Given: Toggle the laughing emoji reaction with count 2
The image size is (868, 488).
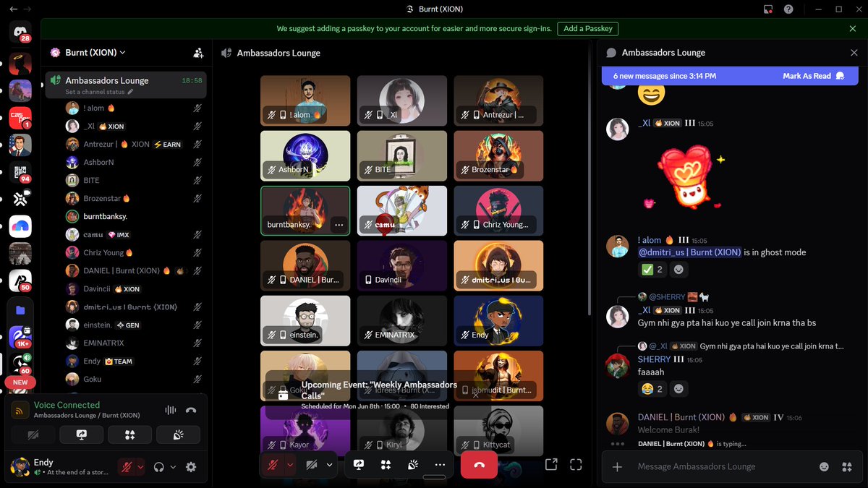Looking at the screenshot, I should 652,389.
